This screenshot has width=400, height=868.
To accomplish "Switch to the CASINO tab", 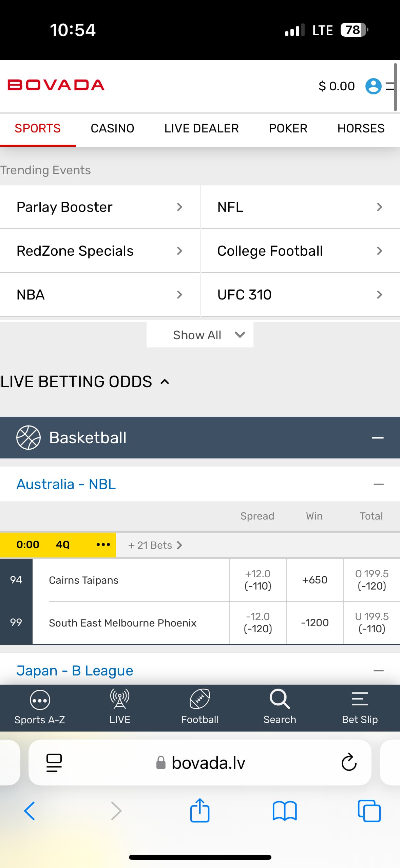I will 112,128.
